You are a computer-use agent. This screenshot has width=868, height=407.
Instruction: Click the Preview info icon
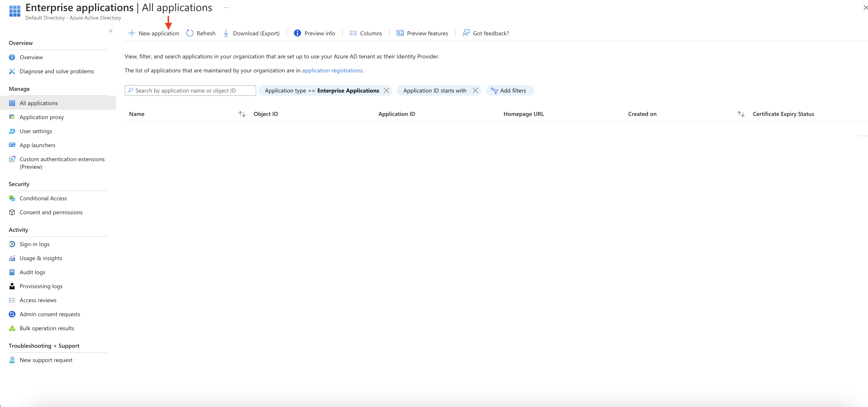click(297, 33)
